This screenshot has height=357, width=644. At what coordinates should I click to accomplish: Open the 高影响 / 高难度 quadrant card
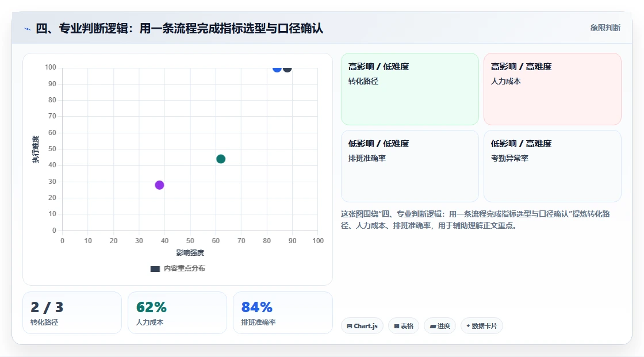[x=553, y=89]
